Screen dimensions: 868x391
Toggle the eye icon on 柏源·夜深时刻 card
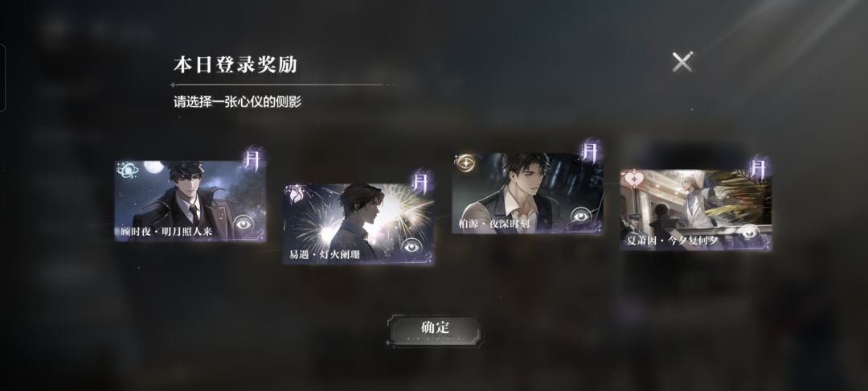point(580,215)
